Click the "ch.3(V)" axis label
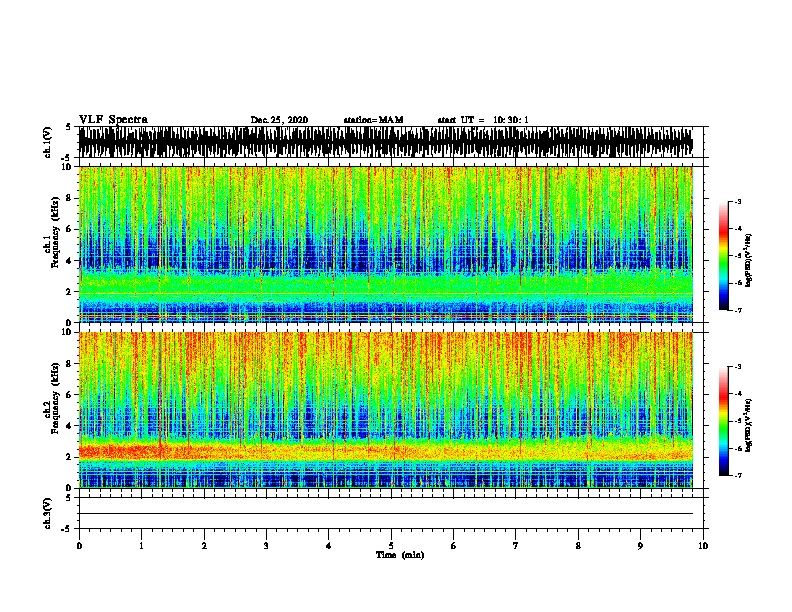 coord(47,513)
